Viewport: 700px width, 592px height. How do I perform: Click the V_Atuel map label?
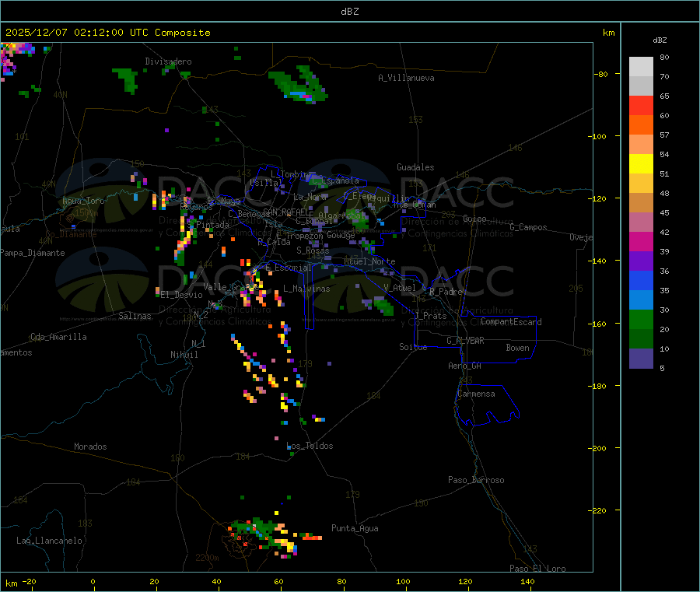[400, 288]
